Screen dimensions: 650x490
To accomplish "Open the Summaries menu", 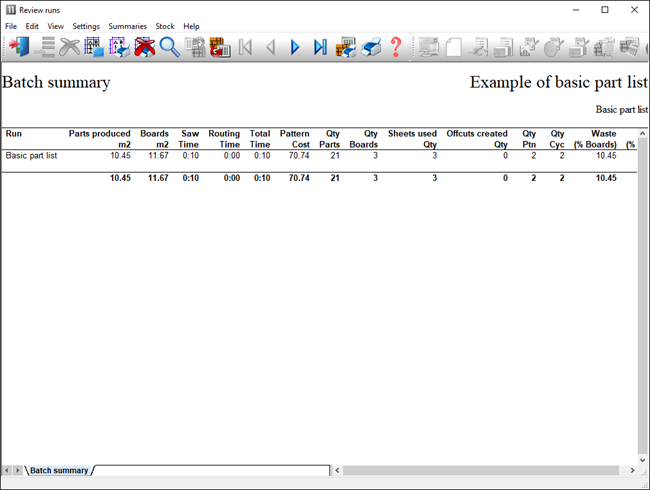I will (x=127, y=26).
